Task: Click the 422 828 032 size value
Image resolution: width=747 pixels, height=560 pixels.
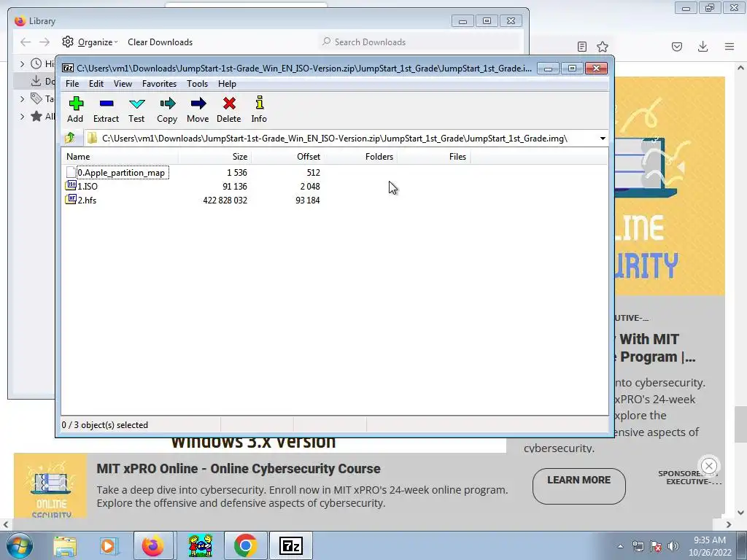Action: coord(225,201)
